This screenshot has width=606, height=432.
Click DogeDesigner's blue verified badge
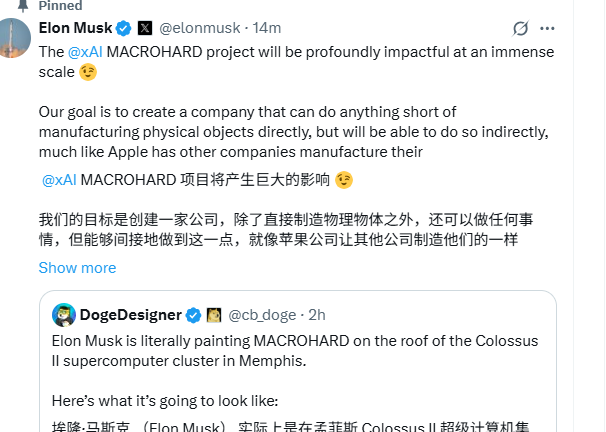point(193,315)
